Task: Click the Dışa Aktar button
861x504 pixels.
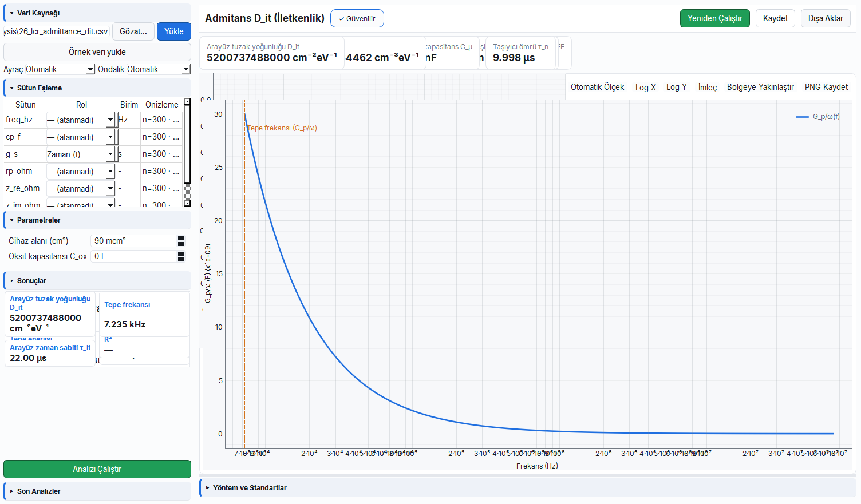Action: [x=826, y=18]
